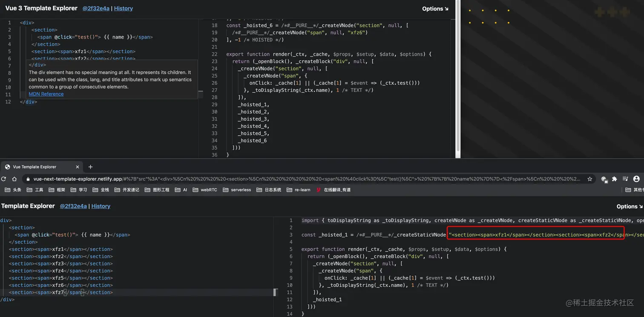Open the webRTC bookmarks folder

pos(204,190)
